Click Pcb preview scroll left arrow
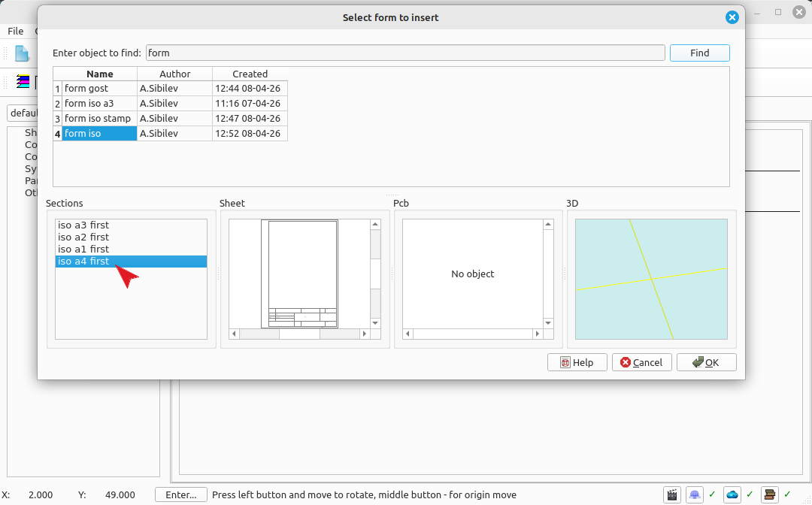This screenshot has width=812, height=505. [x=408, y=334]
